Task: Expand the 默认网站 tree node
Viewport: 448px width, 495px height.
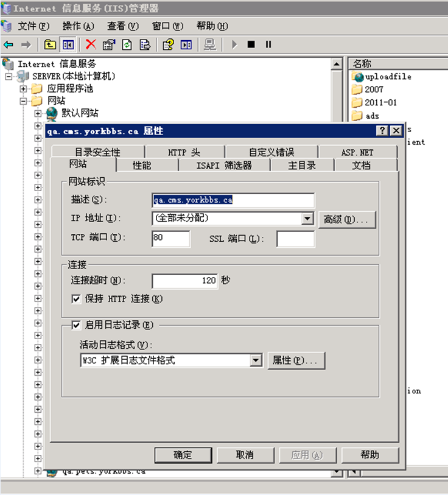Action: (38, 113)
